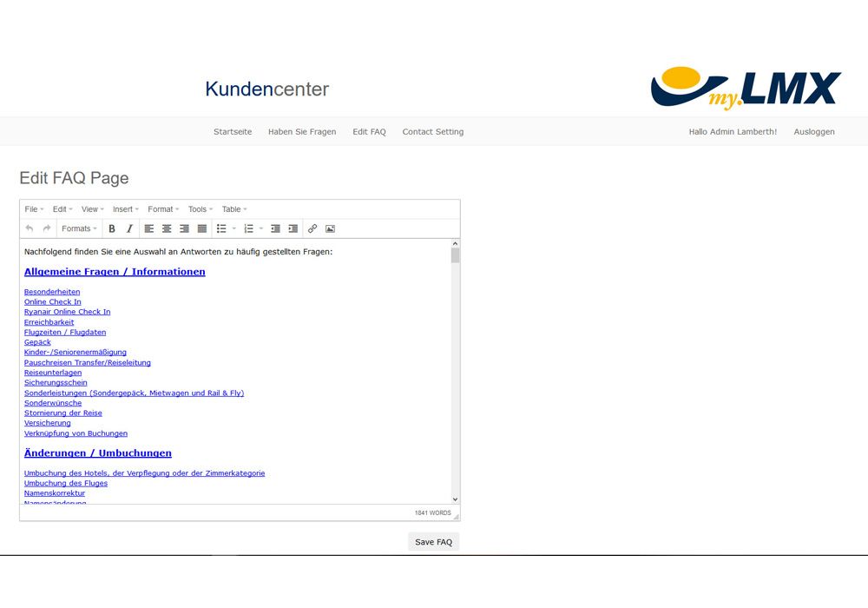The width and height of the screenshot is (868, 608).
Task: Click the Ausloggen link
Action: pyautogui.click(x=813, y=132)
